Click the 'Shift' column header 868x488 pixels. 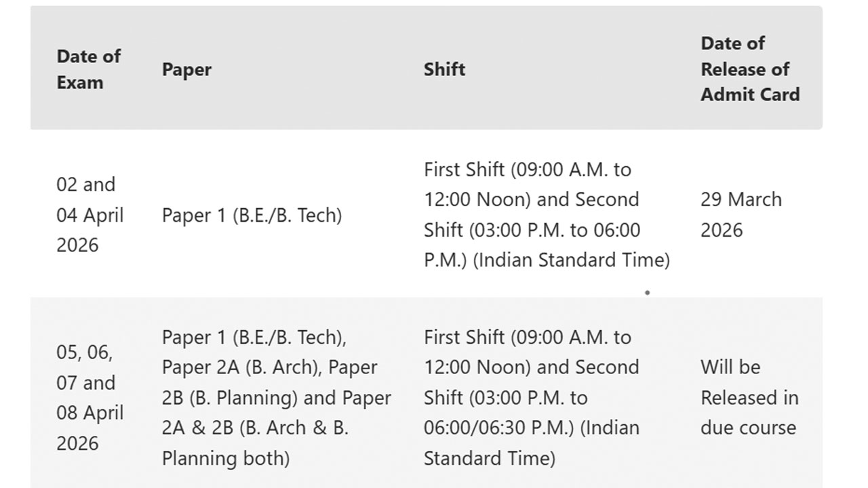click(x=444, y=69)
